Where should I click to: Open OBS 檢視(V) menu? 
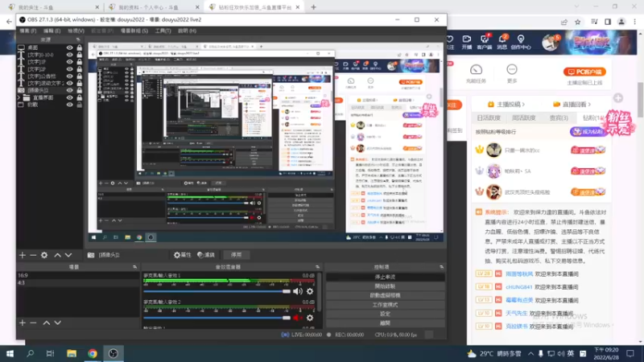tap(76, 31)
